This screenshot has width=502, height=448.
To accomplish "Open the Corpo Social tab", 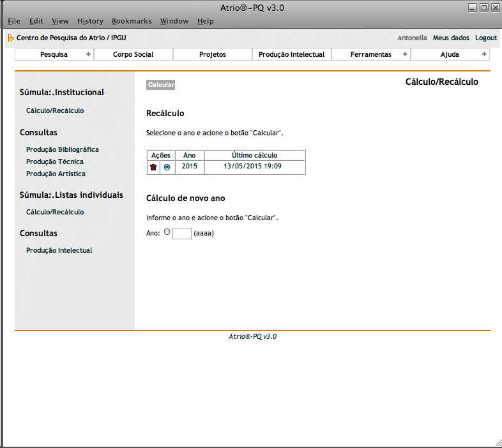I will click(x=133, y=54).
